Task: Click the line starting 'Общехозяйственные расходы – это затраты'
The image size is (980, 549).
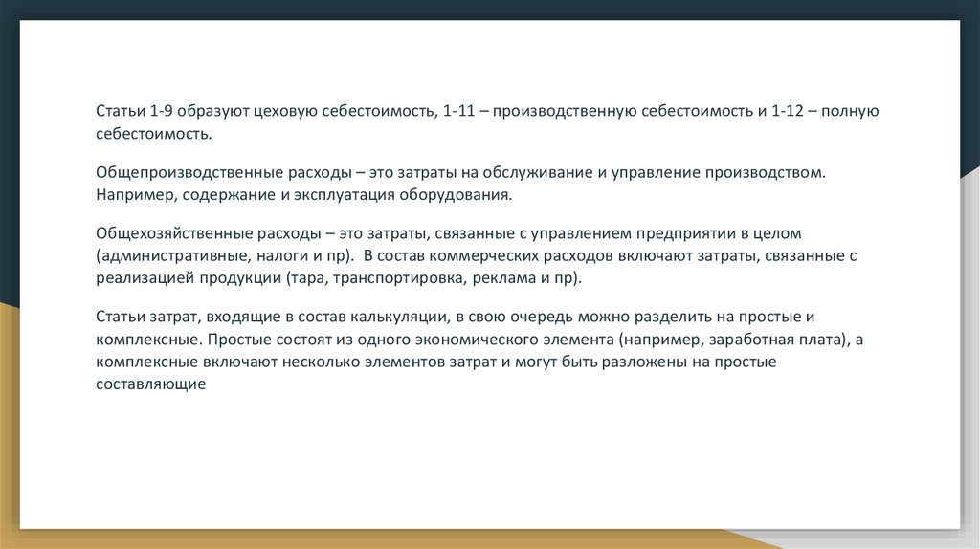Action: pos(448,233)
